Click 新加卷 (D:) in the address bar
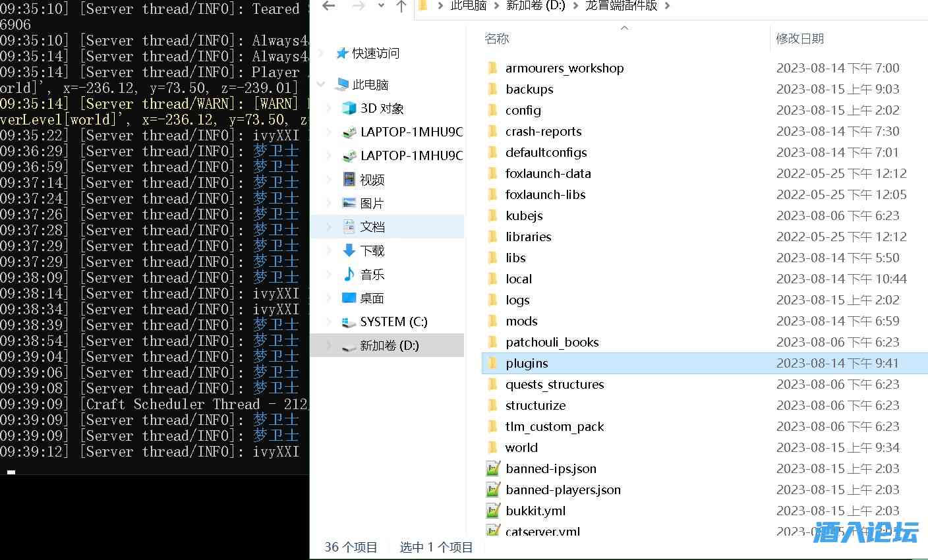 [x=536, y=6]
